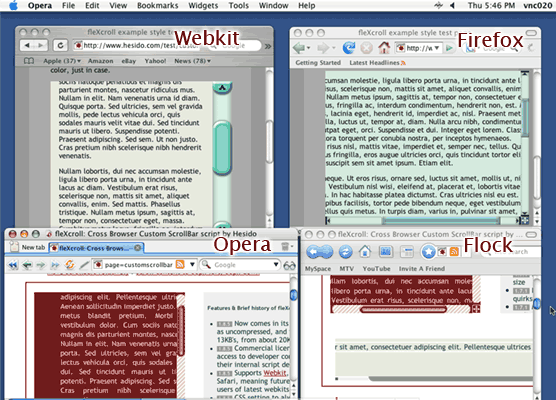The height and width of the screenshot is (400, 556).
Task: Open the Widgets menu
Action: click(x=203, y=6)
